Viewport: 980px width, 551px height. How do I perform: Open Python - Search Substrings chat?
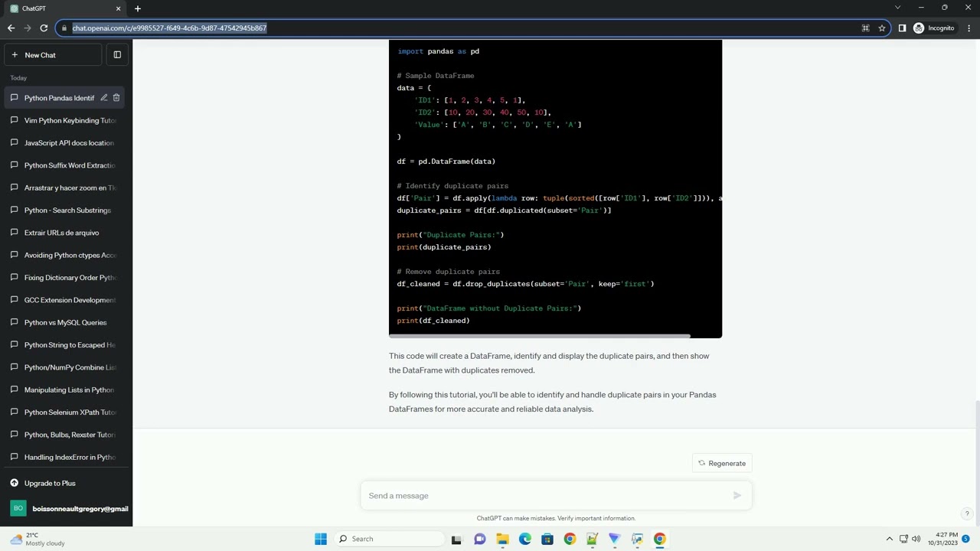[66, 210]
